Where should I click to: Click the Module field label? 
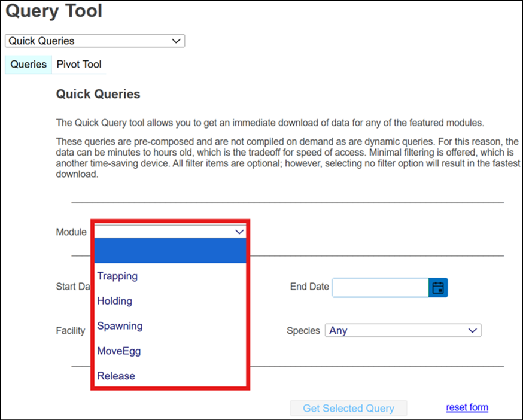coord(71,232)
